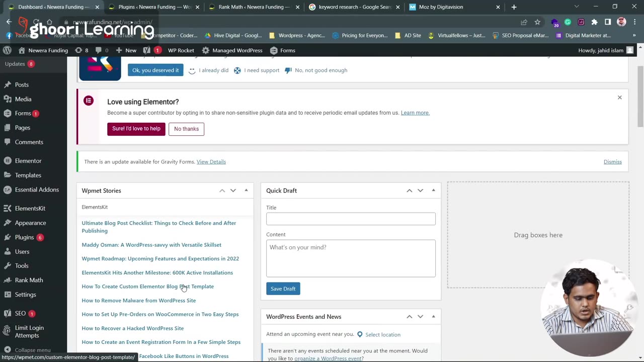The image size is (644, 362).
Task: Choose No, not good enough option
Action: (316, 70)
